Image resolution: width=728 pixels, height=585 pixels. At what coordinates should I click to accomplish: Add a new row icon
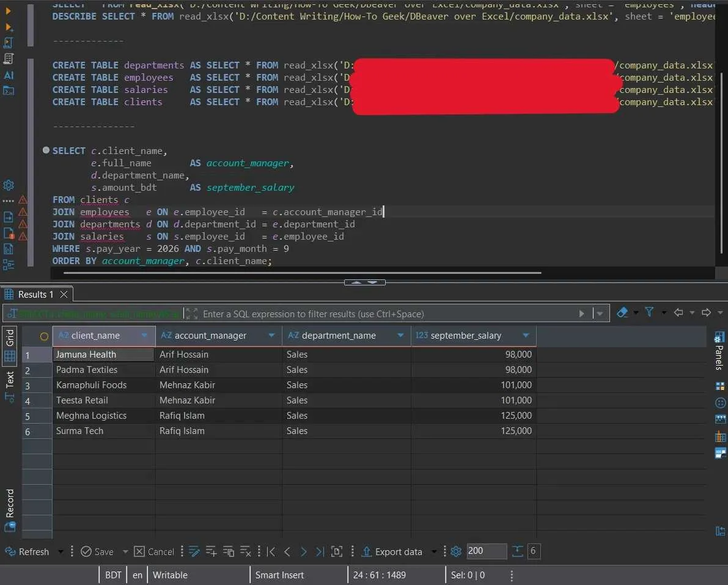(x=211, y=551)
